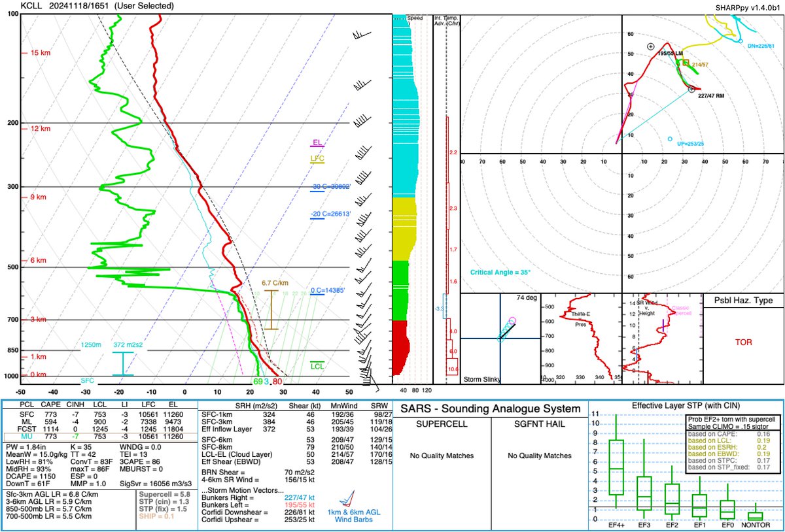Click the SARS - Sounding Analogue System header
Image resolution: width=785 pixels, height=532 pixels.
tap(489, 409)
